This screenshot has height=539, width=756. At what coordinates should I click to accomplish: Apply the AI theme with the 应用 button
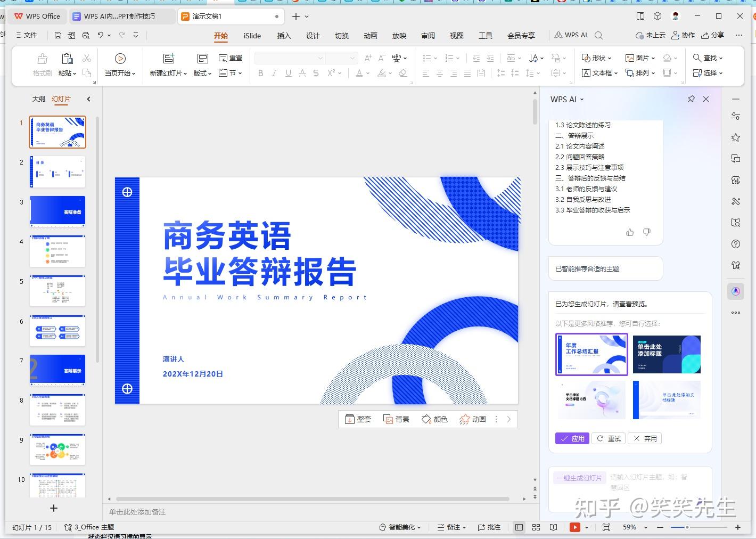[x=572, y=438]
